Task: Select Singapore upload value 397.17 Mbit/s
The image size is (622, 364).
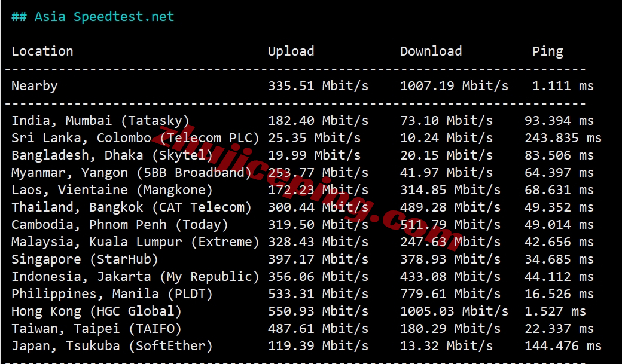Action: tap(318, 259)
